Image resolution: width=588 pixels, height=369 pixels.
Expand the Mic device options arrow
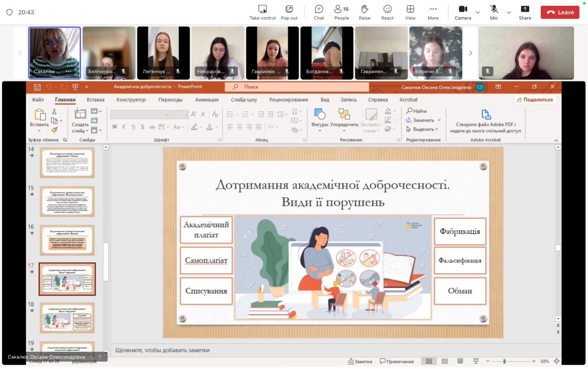[509, 13]
